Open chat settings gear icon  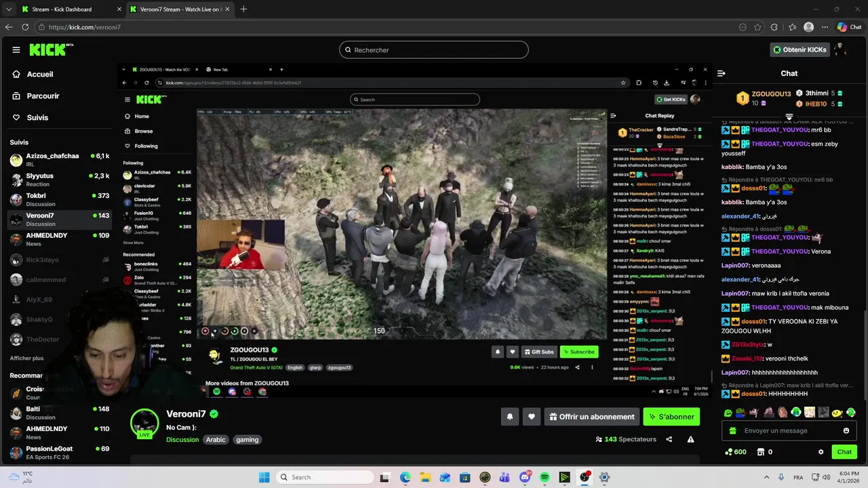pyautogui.click(x=821, y=452)
